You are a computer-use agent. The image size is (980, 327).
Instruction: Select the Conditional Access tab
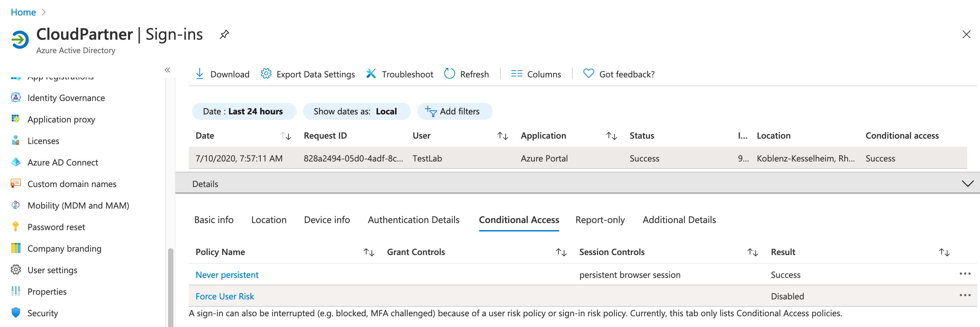(x=519, y=220)
